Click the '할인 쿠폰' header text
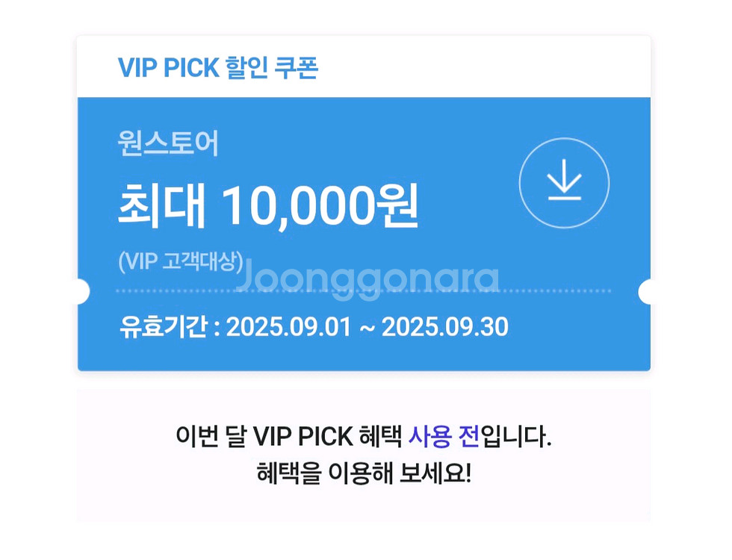Image resolution: width=732 pixels, height=560 pixels. (271, 67)
